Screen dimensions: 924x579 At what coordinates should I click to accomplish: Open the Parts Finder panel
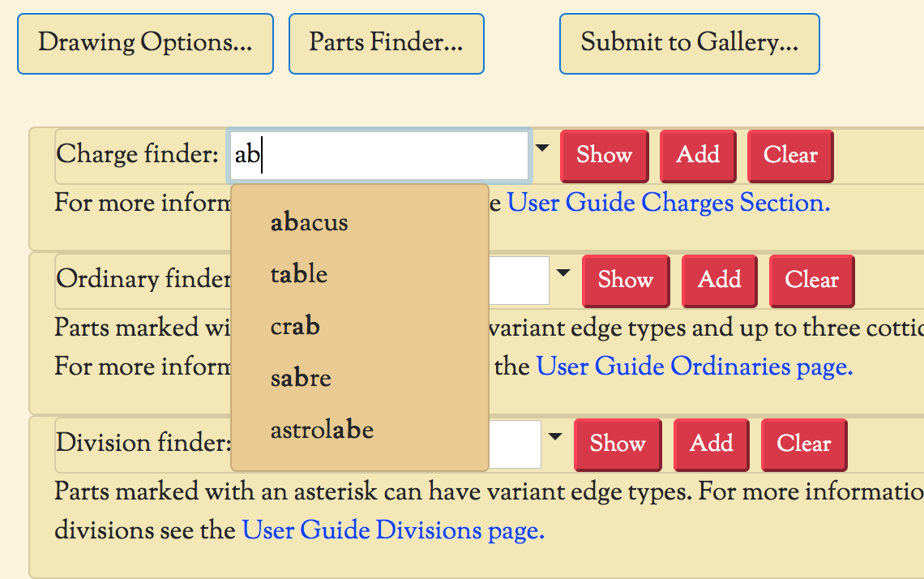(387, 44)
